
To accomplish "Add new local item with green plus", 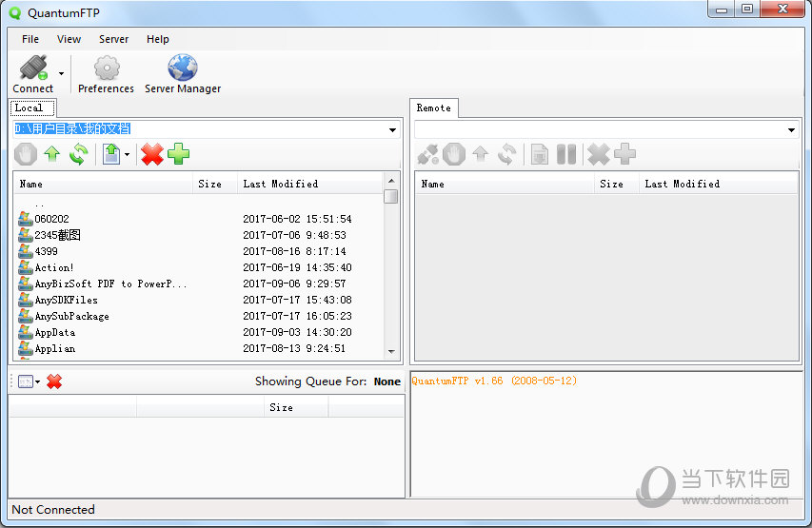I will click(179, 154).
